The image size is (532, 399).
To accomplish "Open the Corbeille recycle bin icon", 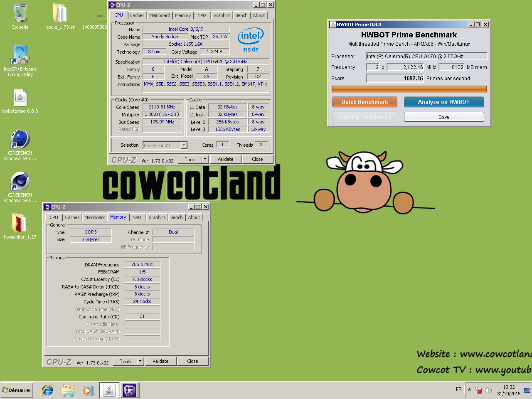I will pyautogui.click(x=20, y=17).
